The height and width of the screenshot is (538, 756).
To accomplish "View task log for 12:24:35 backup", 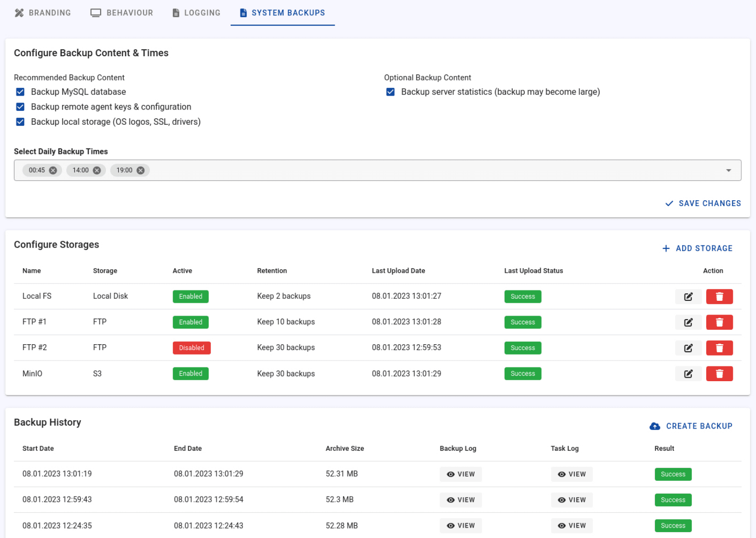I will (x=572, y=526).
